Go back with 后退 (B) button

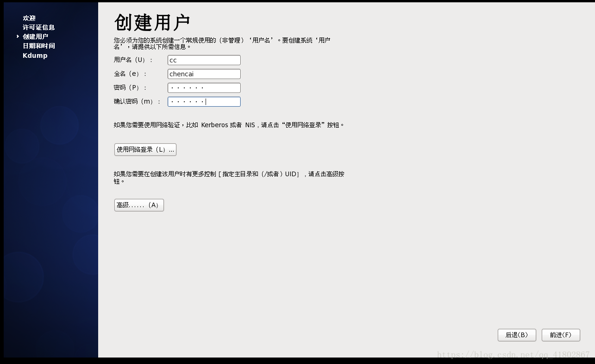pos(517,335)
